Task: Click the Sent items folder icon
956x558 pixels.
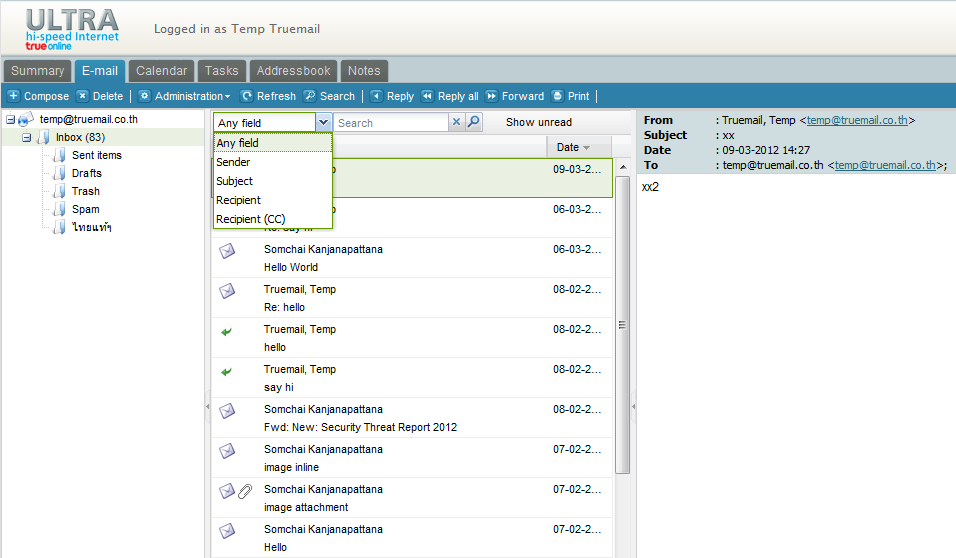Action: 59,155
